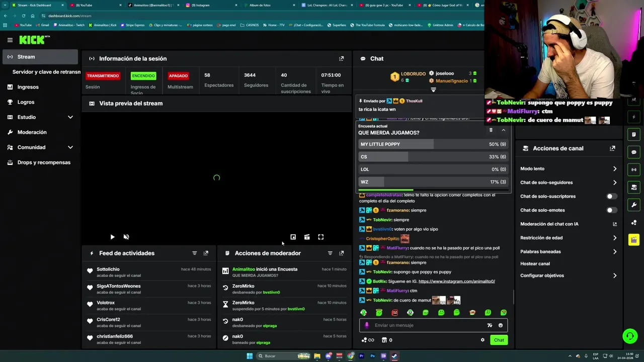Pop out the Información de la sesión panel
644x362 pixels.
click(x=341, y=58)
